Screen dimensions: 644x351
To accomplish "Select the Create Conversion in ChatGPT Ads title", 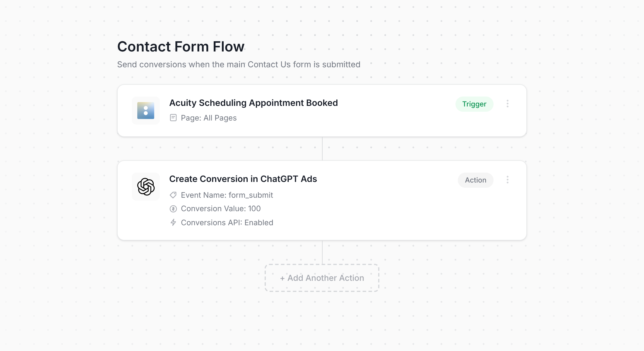I will click(243, 179).
